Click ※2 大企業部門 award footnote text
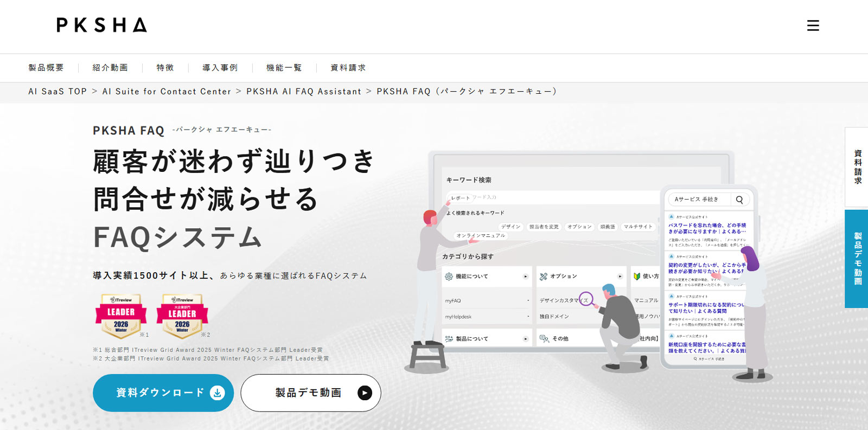868x430 pixels. click(211, 358)
